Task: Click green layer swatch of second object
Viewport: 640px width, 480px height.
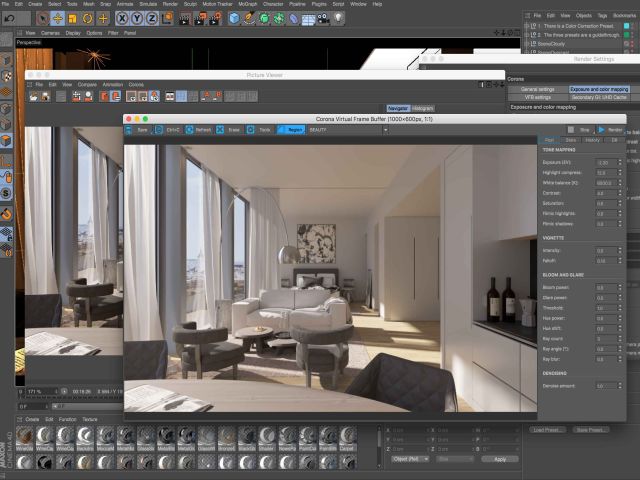Action: click(627, 35)
